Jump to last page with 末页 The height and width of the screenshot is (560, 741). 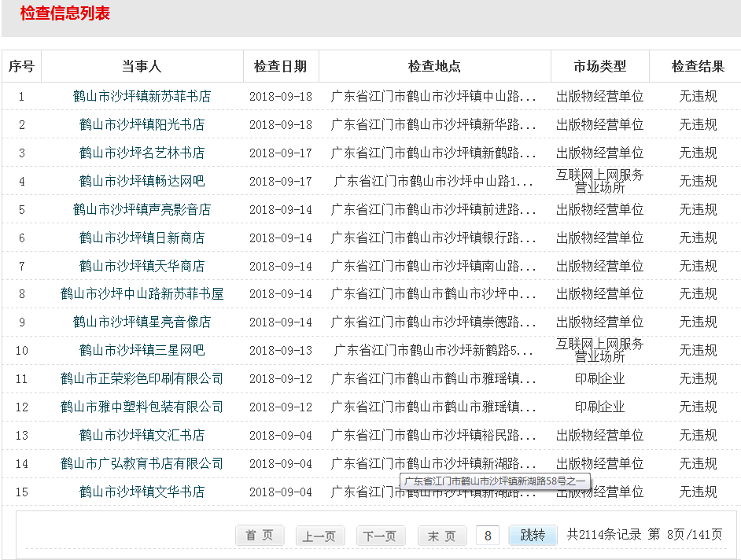[442, 536]
